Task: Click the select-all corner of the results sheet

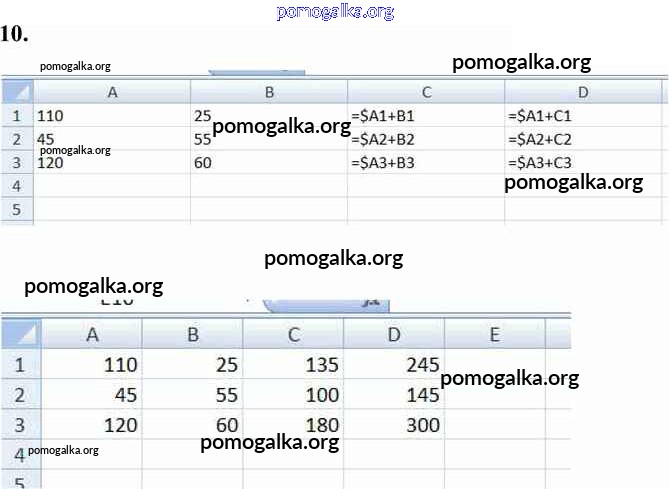Action: tap(19, 334)
